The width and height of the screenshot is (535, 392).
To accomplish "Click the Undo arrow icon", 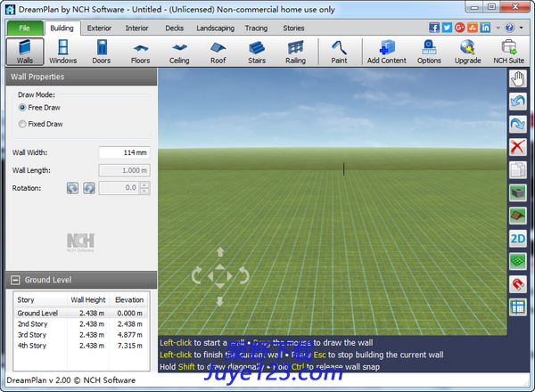I will coord(518,102).
